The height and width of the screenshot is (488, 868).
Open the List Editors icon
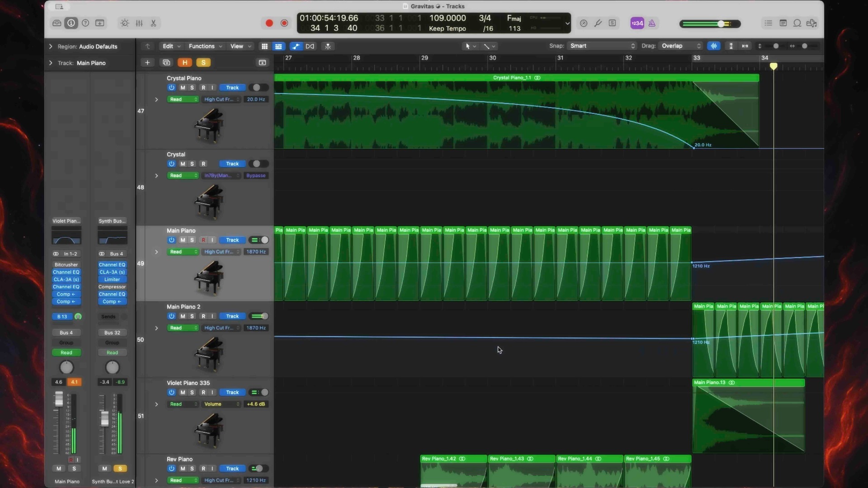click(768, 23)
